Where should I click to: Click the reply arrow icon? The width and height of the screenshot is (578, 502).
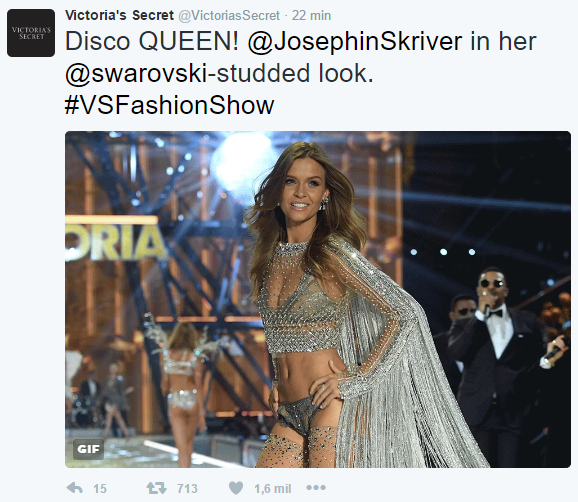pos(74,488)
